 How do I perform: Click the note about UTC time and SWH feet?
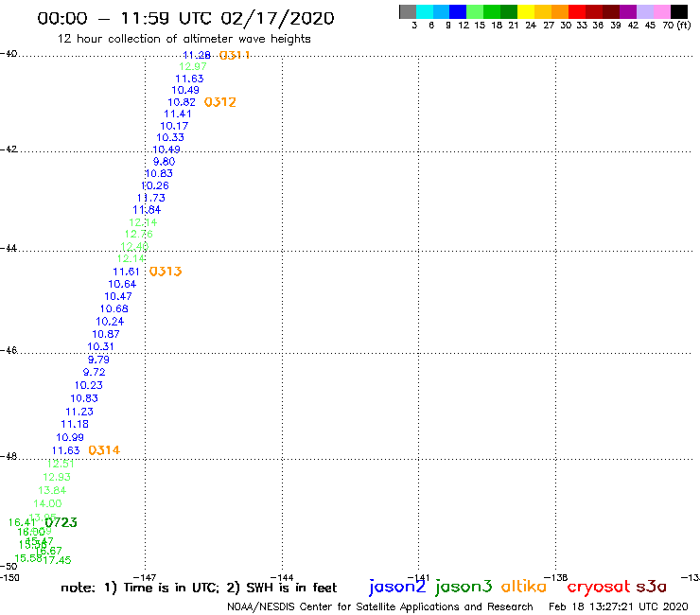pyautogui.click(x=199, y=588)
